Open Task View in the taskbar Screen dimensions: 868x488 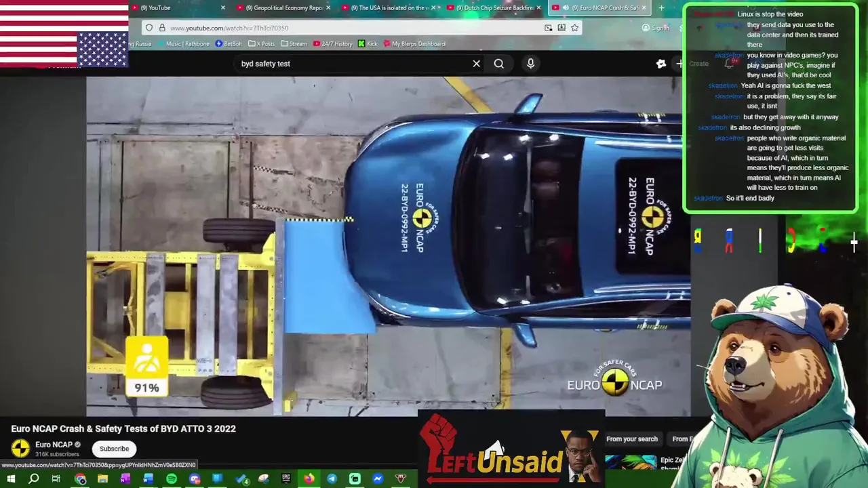(56, 479)
